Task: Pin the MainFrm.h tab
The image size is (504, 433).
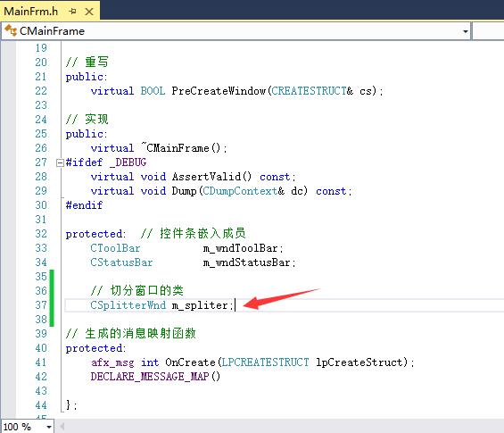Action: (72, 12)
